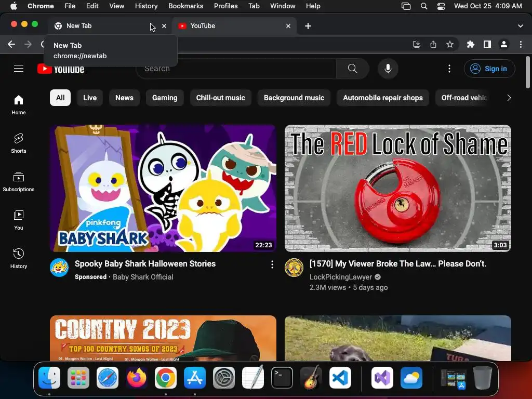Close the New Tab tab
Screen dimensions: 532x399
164,26
